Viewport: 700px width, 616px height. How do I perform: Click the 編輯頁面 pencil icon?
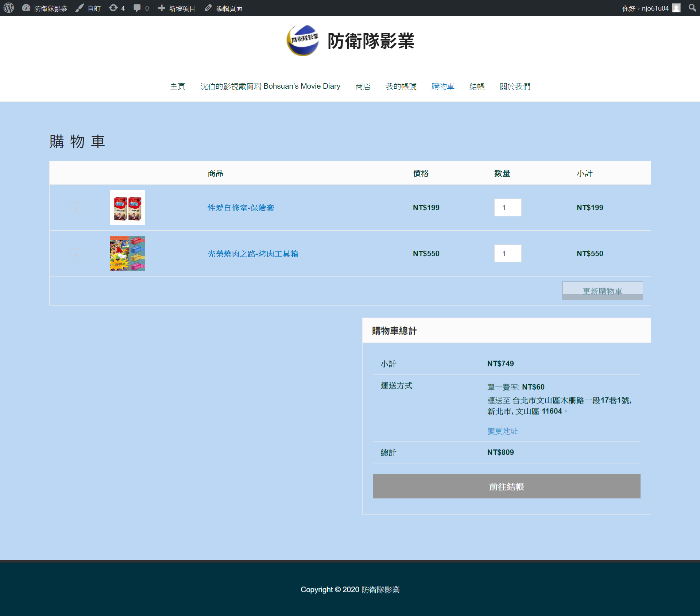208,8
